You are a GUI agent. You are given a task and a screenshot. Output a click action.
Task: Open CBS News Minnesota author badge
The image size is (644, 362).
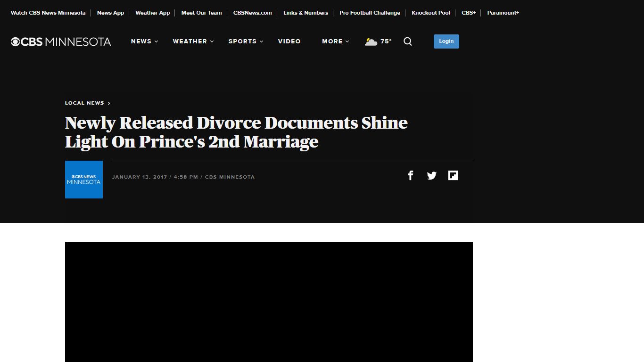pyautogui.click(x=84, y=180)
